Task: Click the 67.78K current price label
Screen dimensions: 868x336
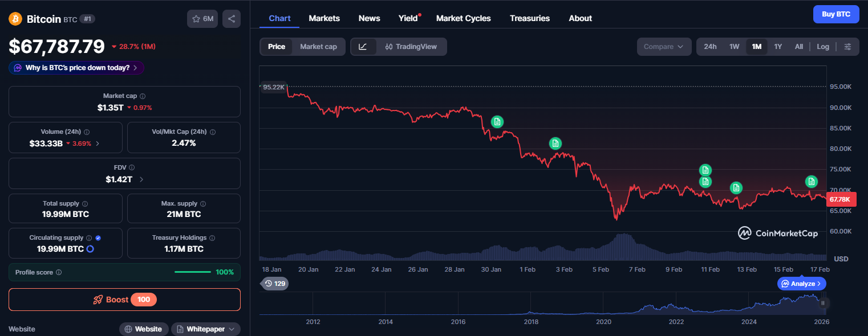Action: [x=841, y=199]
